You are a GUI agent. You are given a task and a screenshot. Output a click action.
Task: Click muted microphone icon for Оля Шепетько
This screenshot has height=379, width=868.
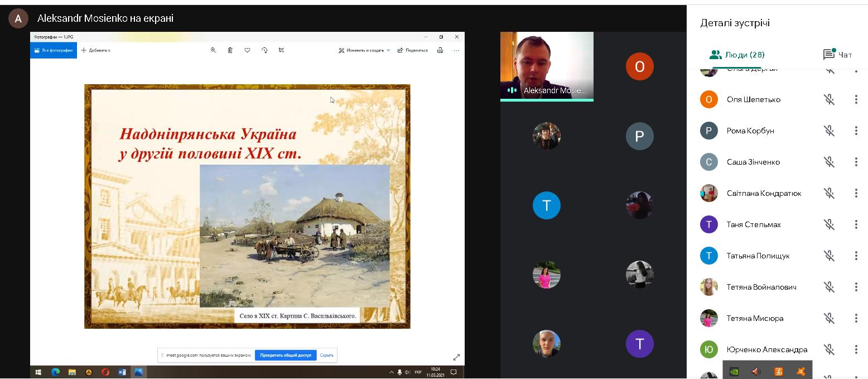click(830, 99)
